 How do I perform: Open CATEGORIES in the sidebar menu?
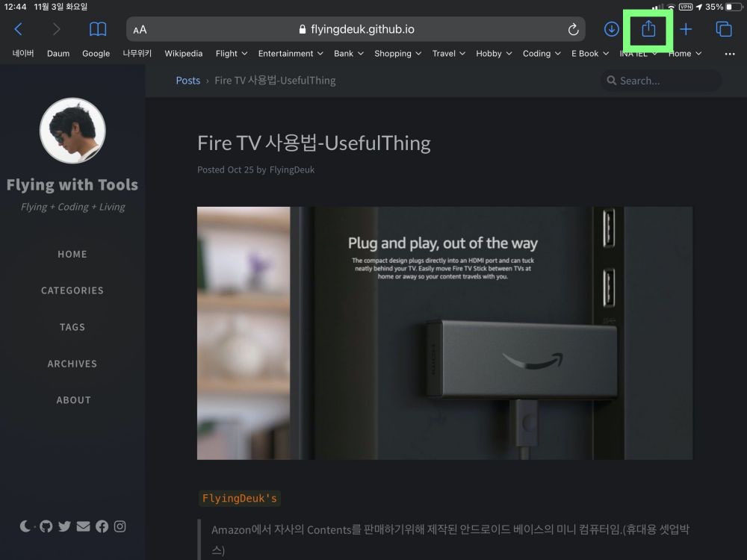point(72,290)
